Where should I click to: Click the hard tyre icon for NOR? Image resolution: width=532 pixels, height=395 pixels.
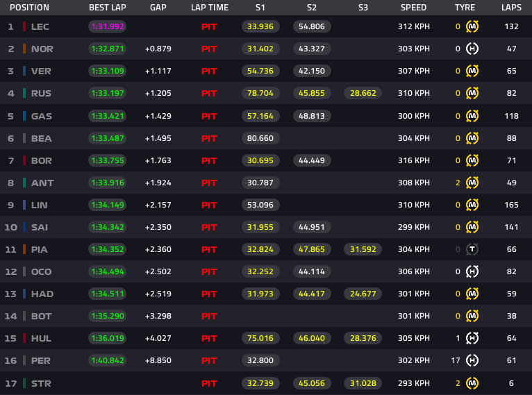tap(472, 49)
